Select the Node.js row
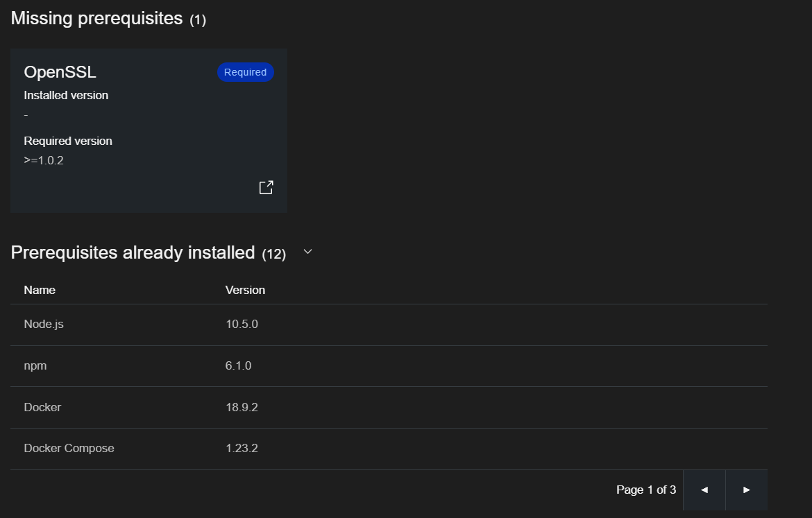The height and width of the screenshot is (518, 812). click(x=43, y=324)
